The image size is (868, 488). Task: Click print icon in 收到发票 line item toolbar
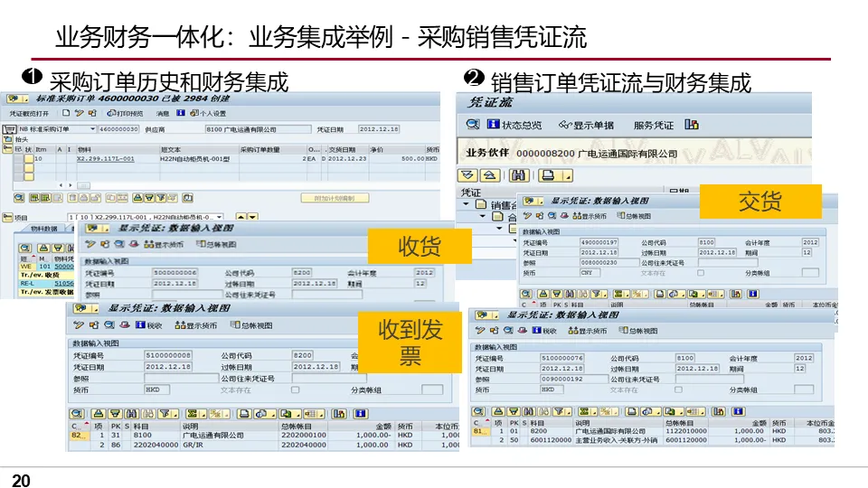[x=243, y=413]
